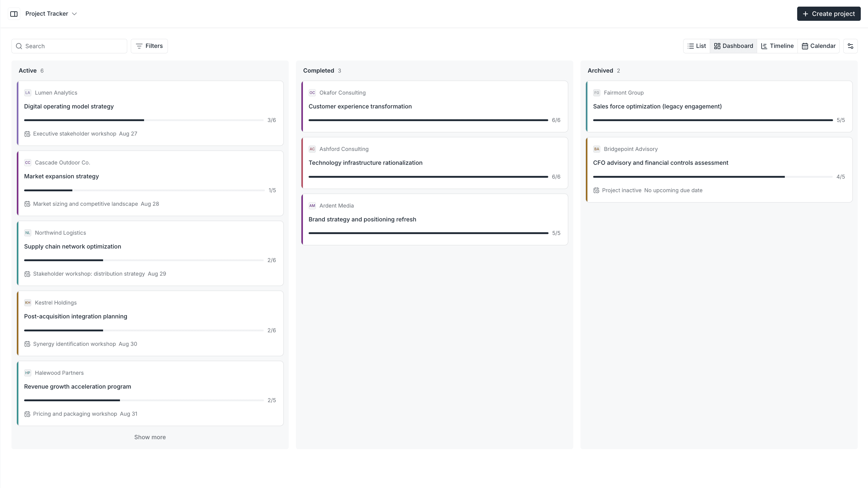This screenshot has height=488, width=868.
Task: Click the Executive stakeholder workshop milestone text
Action: pos(74,134)
